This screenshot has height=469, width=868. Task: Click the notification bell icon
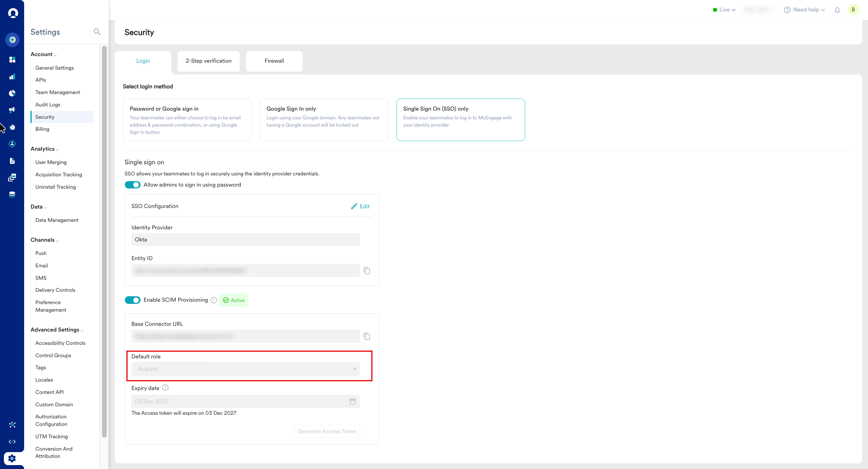point(837,10)
